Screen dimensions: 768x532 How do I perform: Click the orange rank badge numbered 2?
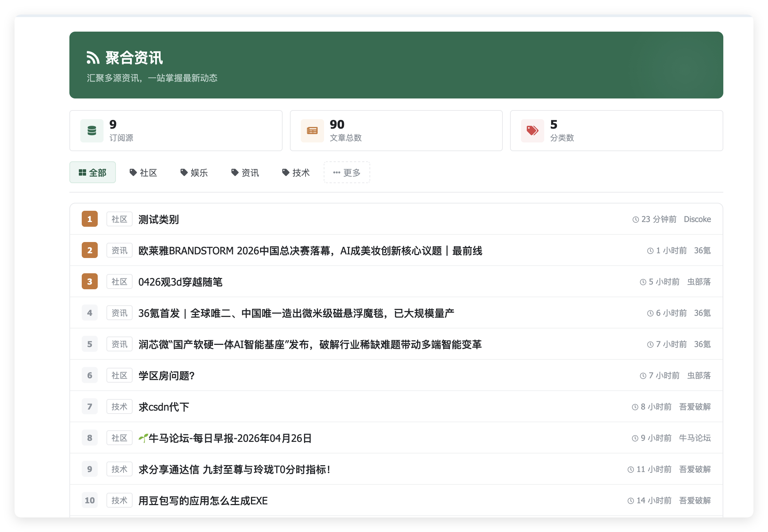[x=89, y=250]
